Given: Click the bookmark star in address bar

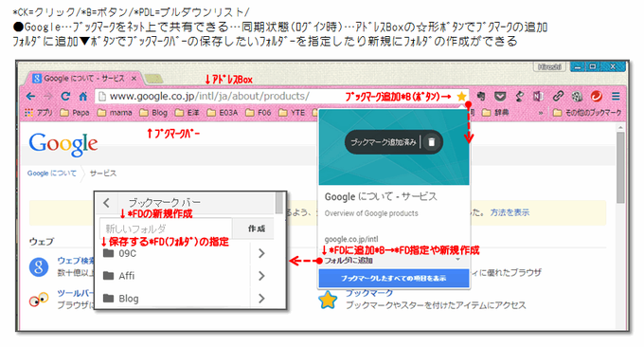Looking at the screenshot, I should coord(461,96).
